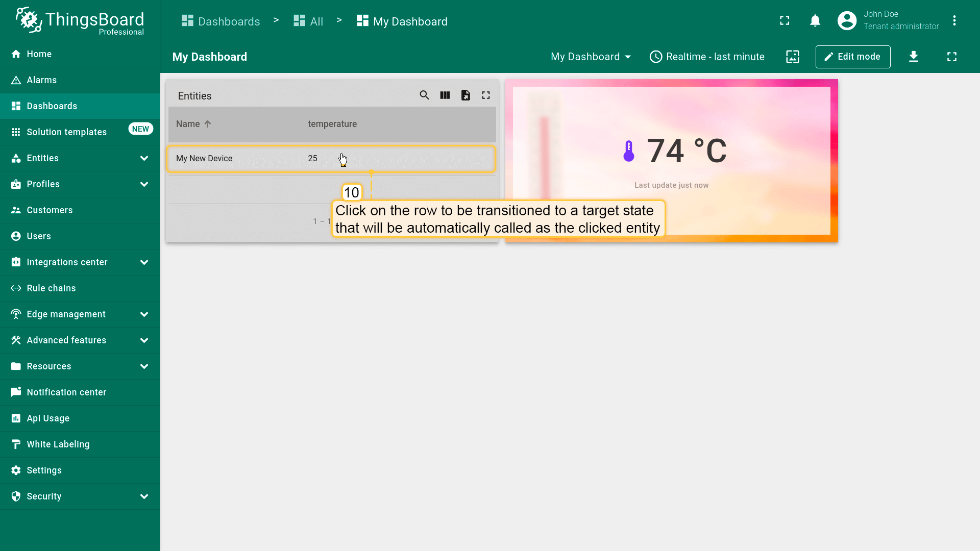Click the Entities widget export data icon

point(465,95)
